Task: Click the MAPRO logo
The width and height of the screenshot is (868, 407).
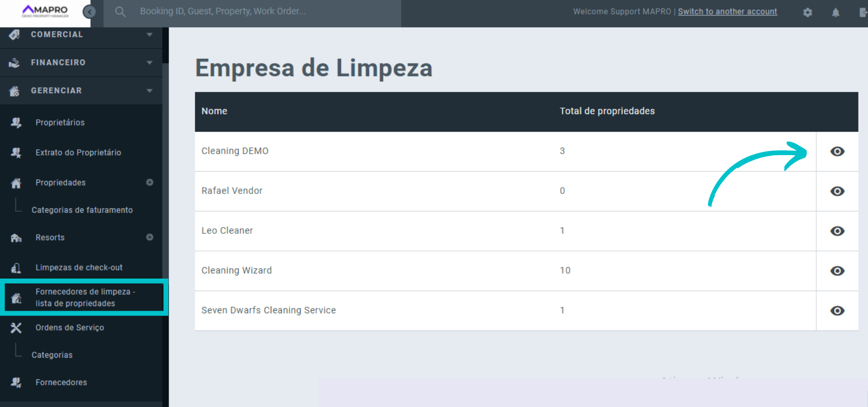Action: 45,11
